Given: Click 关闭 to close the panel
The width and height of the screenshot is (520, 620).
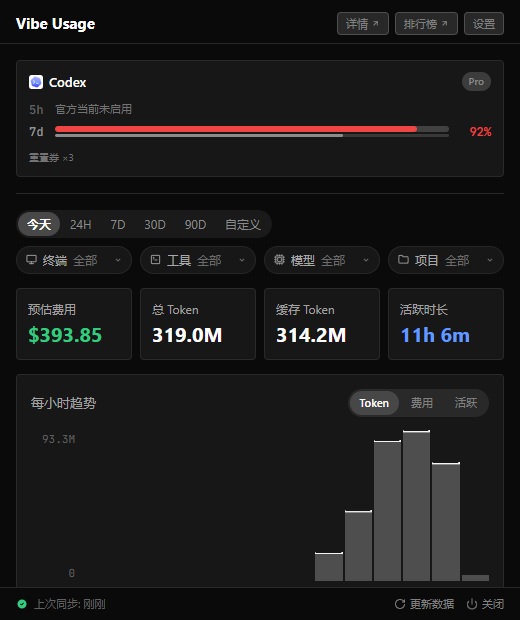Looking at the screenshot, I should point(485,604).
